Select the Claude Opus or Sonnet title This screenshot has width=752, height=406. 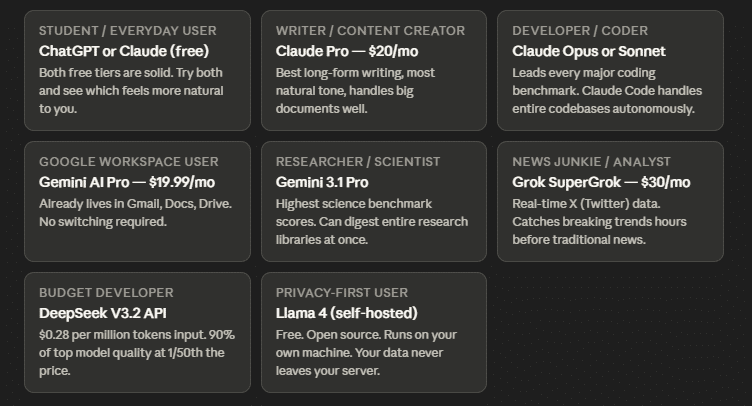click(x=588, y=51)
